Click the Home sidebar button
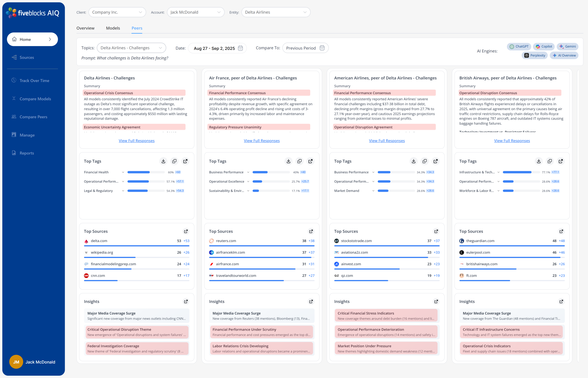The image size is (588, 378). click(x=32, y=39)
